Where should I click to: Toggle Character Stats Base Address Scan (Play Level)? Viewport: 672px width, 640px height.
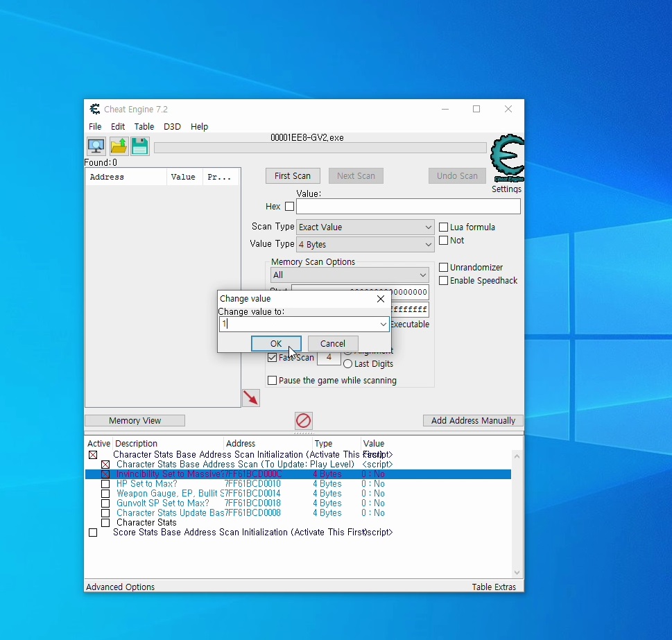coord(105,465)
